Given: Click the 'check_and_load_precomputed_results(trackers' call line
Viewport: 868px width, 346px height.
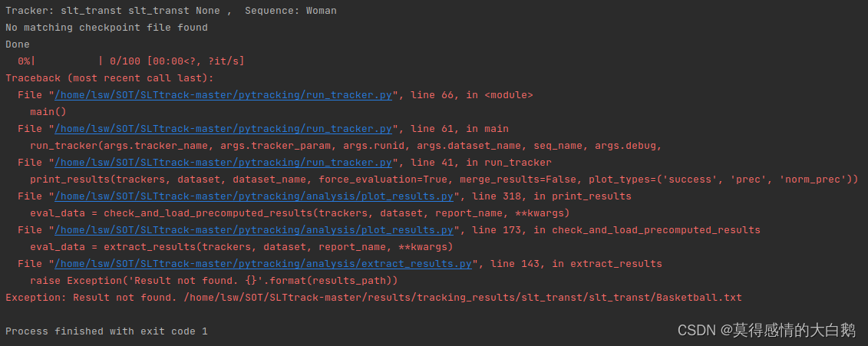Looking at the screenshot, I should click(x=299, y=213).
